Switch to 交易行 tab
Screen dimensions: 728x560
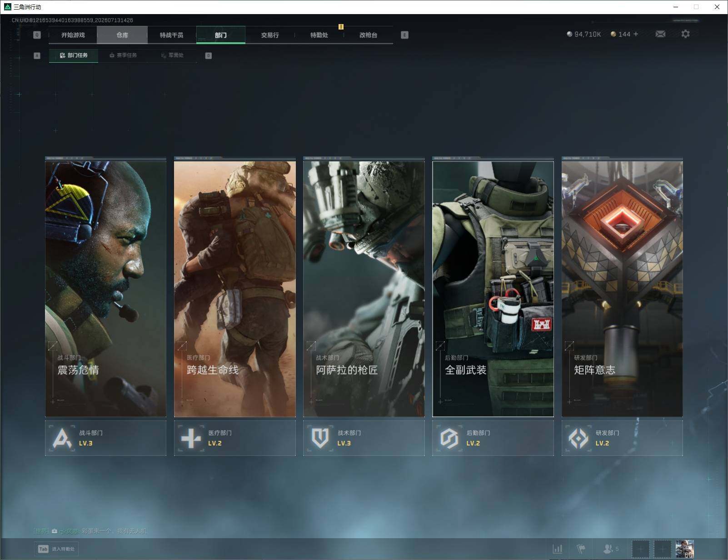(x=270, y=35)
